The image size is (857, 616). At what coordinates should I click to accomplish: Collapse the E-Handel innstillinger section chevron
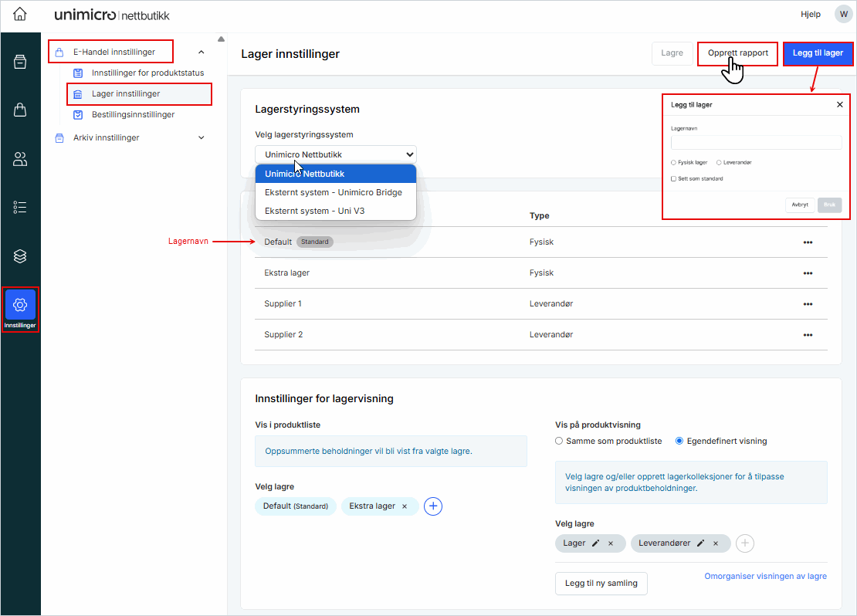click(202, 52)
